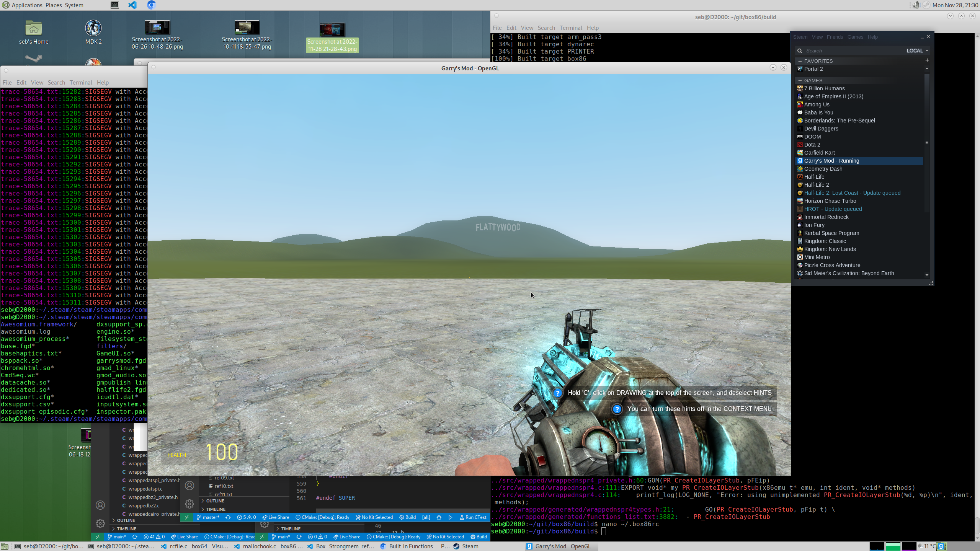The width and height of the screenshot is (980, 551).
Task: Open the LOCAL search filter dropdown in Steam
Action: pyautogui.click(x=918, y=51)
